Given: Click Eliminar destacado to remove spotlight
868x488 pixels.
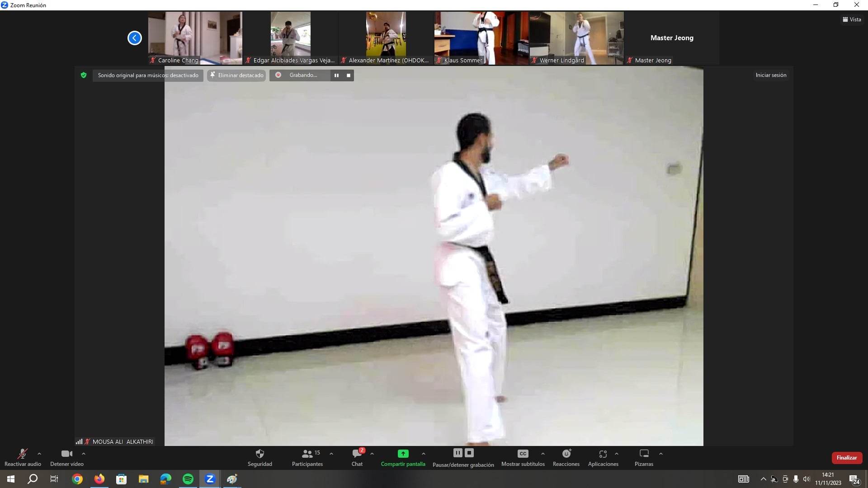Looking at the screenshot, I should pos(236,75).
